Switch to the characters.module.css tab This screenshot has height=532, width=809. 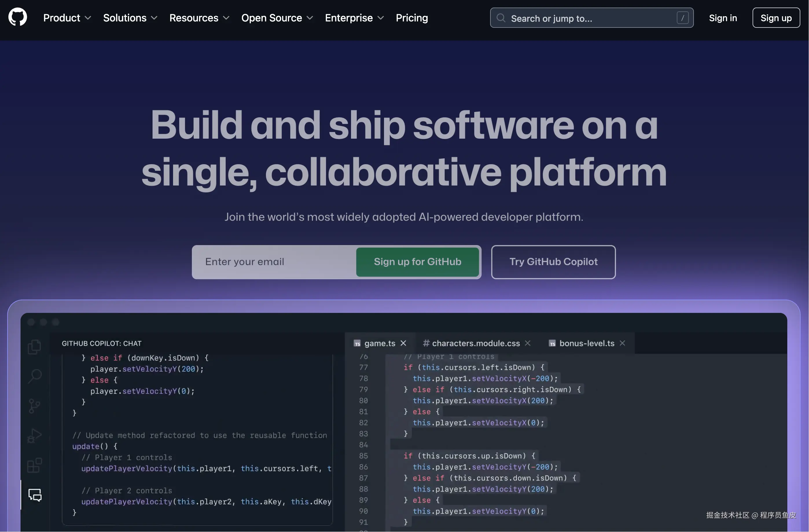476,343
